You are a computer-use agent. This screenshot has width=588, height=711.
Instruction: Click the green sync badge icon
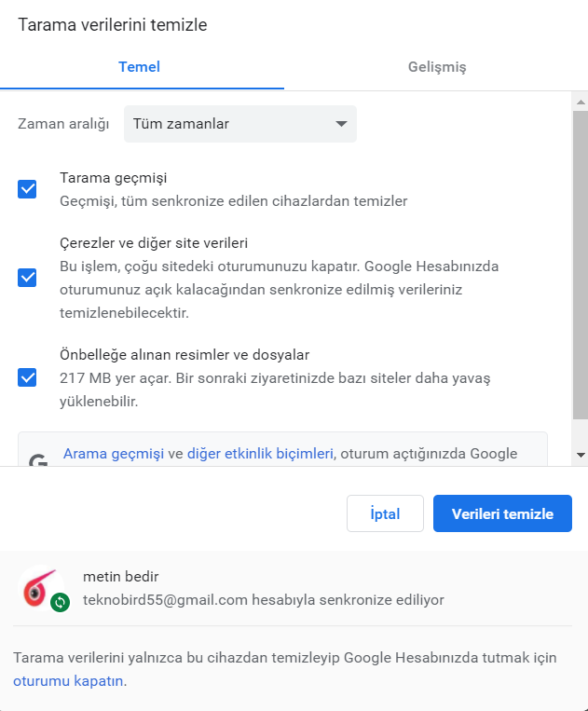click(x=60, y=602)
